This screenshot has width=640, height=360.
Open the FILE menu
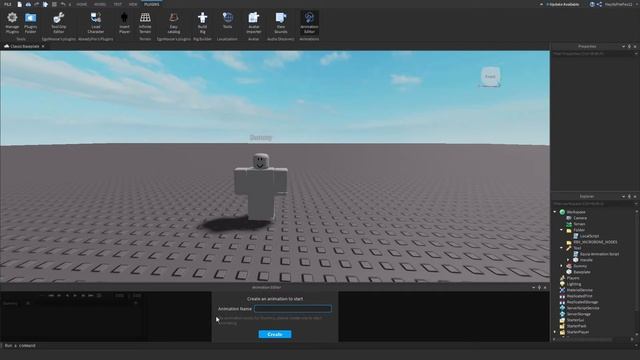8,4
